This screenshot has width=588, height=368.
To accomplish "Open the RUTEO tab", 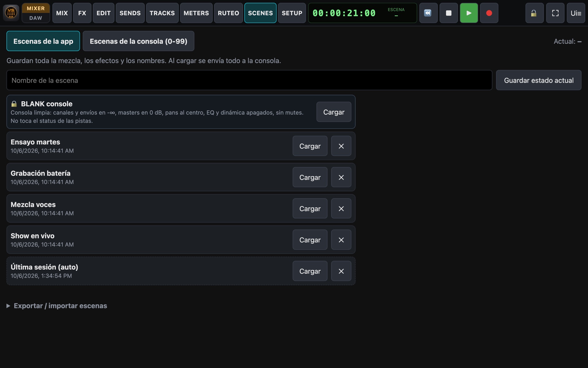I will click(x=228, y=13).
